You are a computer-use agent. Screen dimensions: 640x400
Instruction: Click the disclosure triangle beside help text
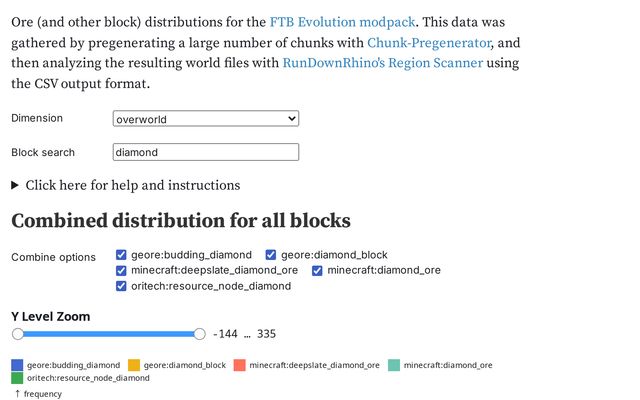click(15, 186)
